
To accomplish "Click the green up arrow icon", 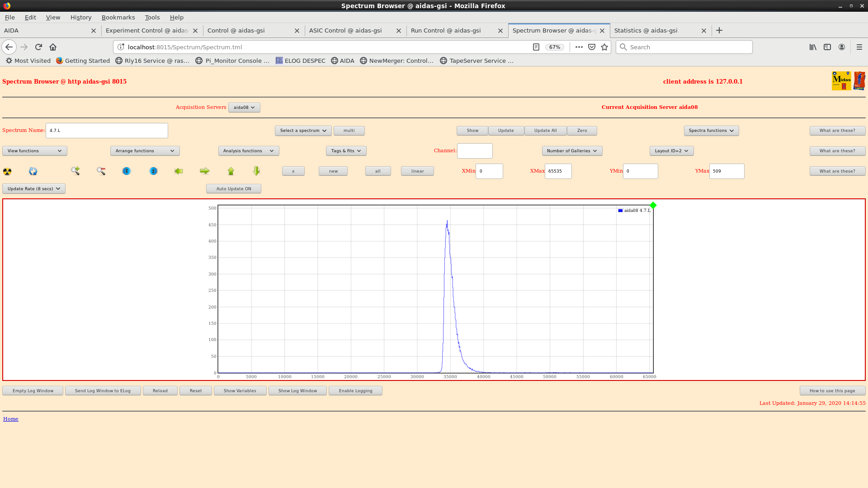I will pos(231,171).
